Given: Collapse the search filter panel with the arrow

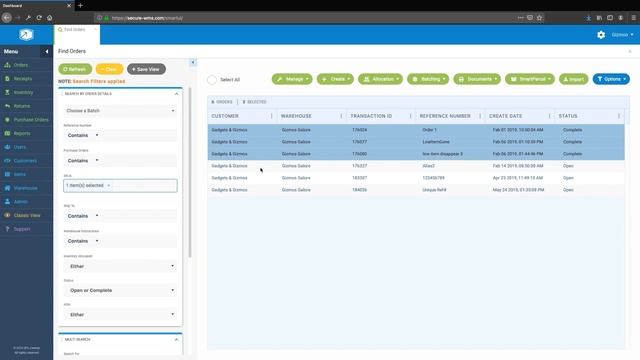Looking at the screenshot, I should point(193,62).
